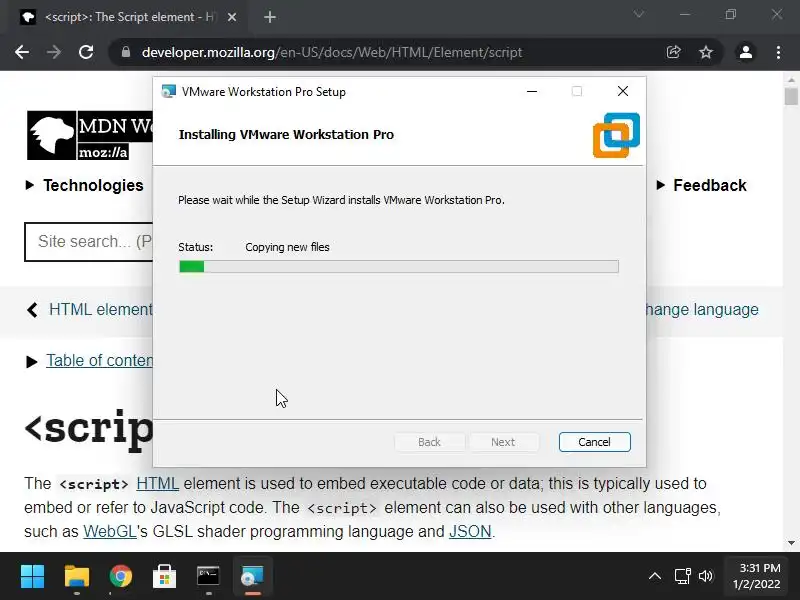Viewport: 800px width, 600px height.
Task: View site information via the lock icon
Action: point(126,52)
